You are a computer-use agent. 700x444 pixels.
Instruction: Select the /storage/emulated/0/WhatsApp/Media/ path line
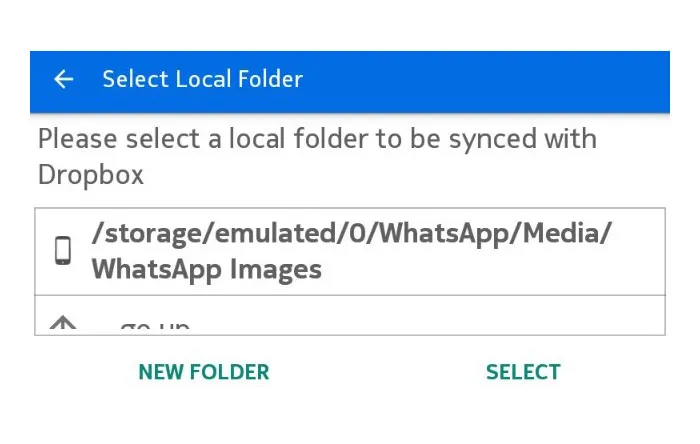point(351,233)
